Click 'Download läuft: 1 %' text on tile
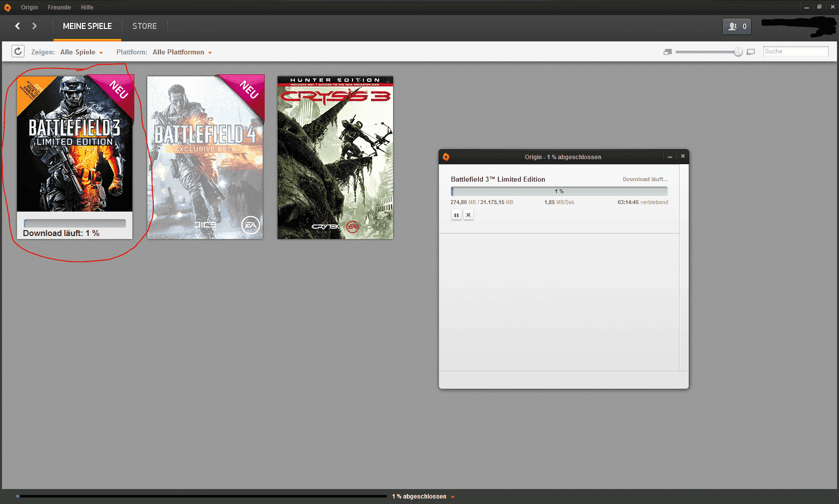Screen dimensions: 839x504 coord(61,234)
